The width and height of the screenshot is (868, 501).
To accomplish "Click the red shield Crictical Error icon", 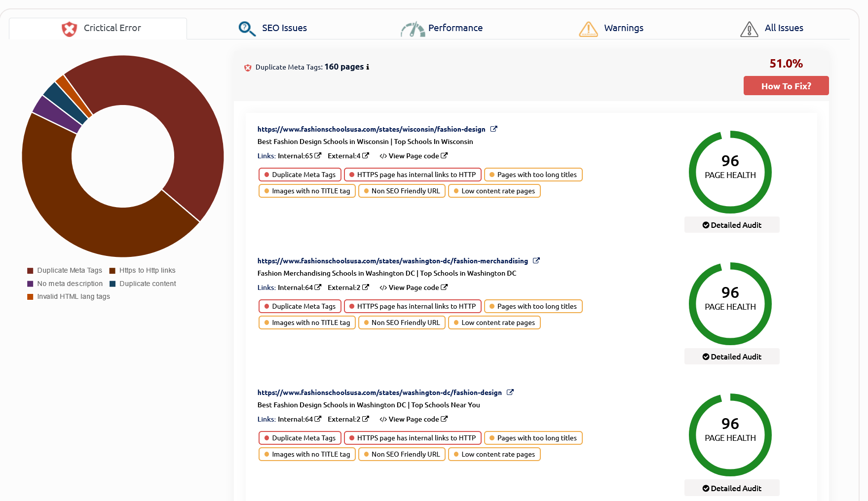I will pos(70,29).
